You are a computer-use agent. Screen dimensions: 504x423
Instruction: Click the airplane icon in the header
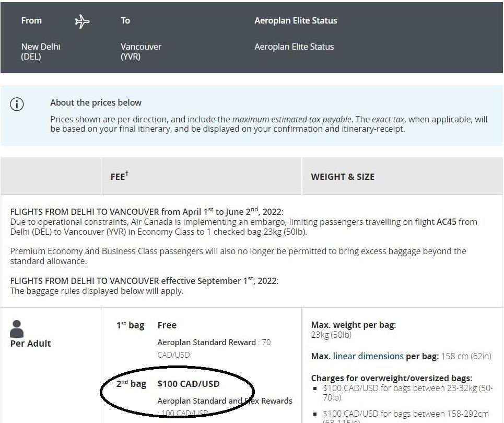82,21
